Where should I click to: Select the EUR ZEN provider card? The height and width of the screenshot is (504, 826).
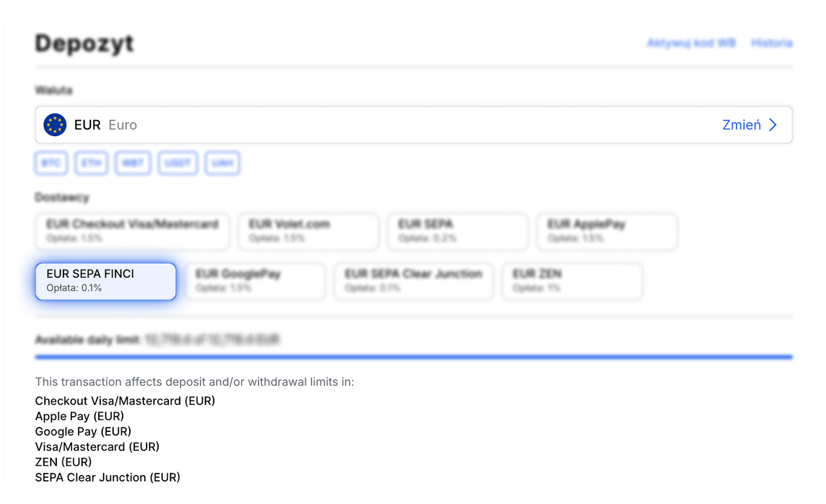click(x=572, y=281)
